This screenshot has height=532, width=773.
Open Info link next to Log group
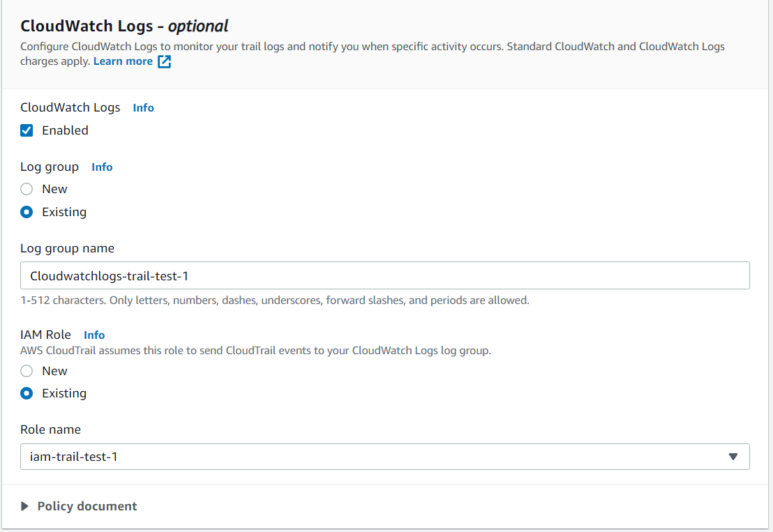point(102,167)
